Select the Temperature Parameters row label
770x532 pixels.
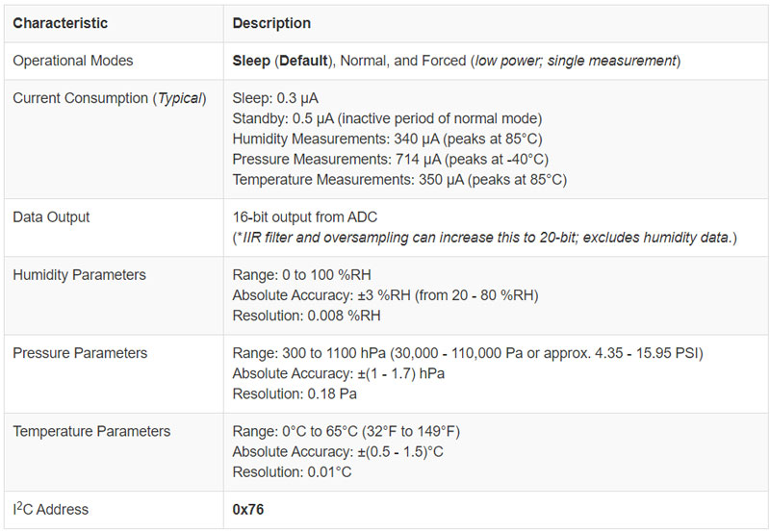coord(91,431)
